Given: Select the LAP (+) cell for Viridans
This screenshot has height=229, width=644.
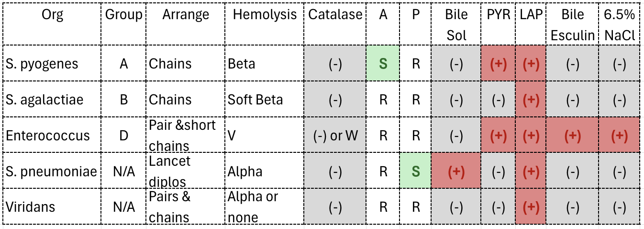Looking at the screenshot, I should point(531,207).
